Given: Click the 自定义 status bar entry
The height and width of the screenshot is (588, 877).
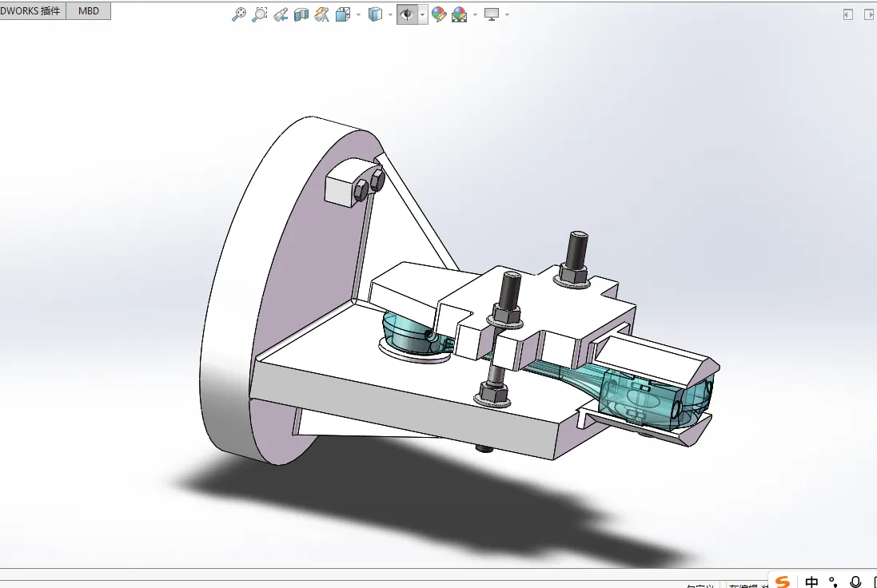Looking at the screenshot, I should (x=700, y=586).
